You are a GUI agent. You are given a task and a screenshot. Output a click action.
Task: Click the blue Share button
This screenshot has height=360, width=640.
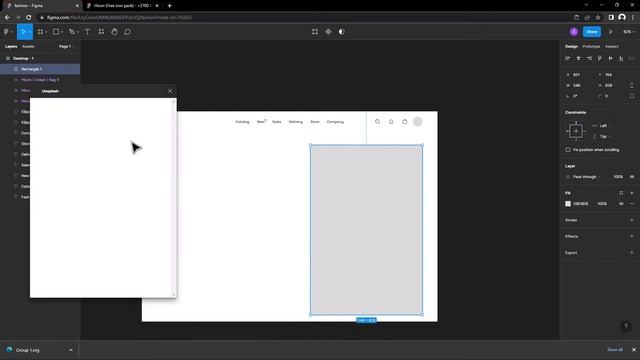591,31
